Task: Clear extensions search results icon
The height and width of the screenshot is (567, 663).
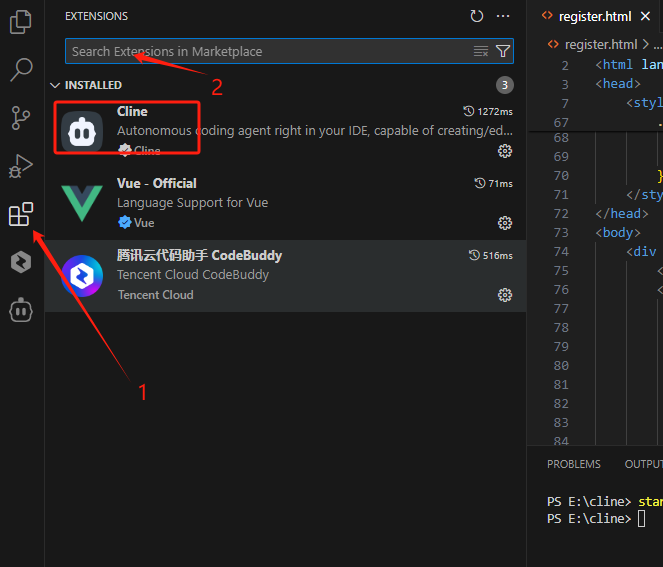Action: 481,51
